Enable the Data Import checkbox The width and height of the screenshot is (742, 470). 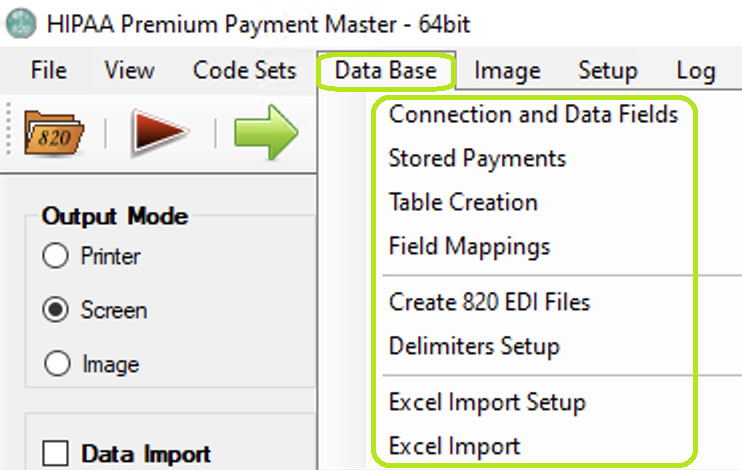click(55, 453)
